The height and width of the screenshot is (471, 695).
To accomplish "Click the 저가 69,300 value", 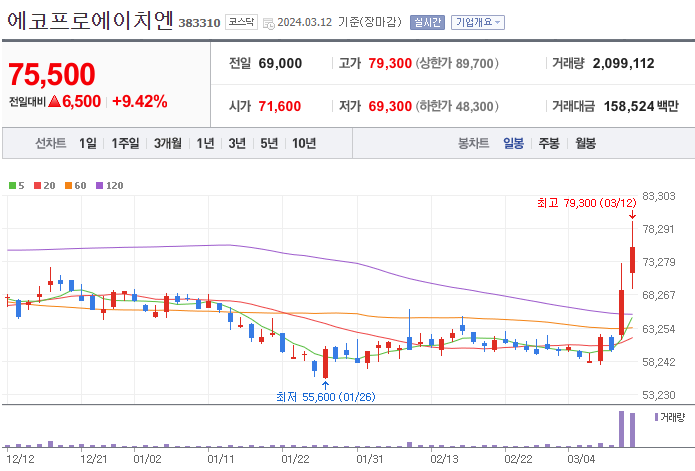I will [x=390, y=106].
